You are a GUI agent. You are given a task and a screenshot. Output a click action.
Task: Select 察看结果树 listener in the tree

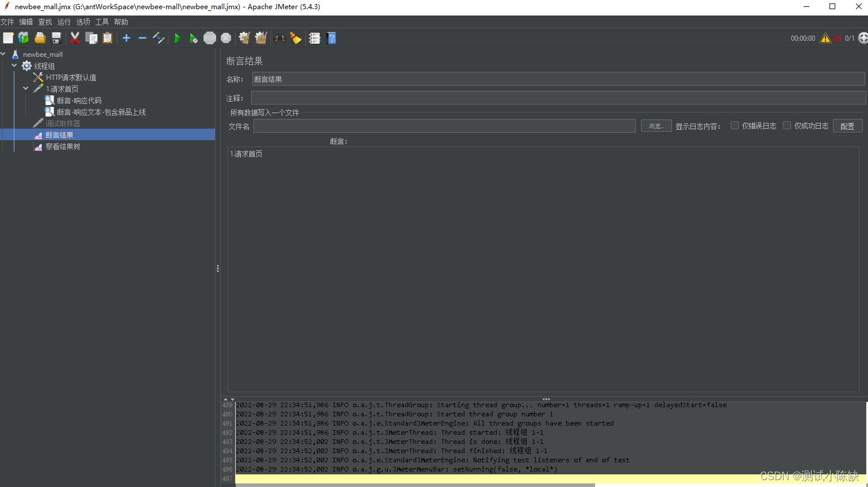tap(63, 146)
